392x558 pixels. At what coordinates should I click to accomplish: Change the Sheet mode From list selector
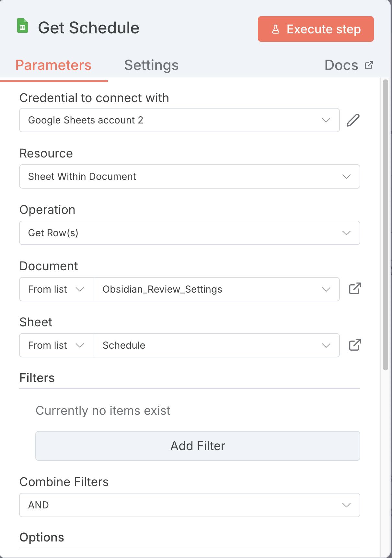click(x=56, y=345)
